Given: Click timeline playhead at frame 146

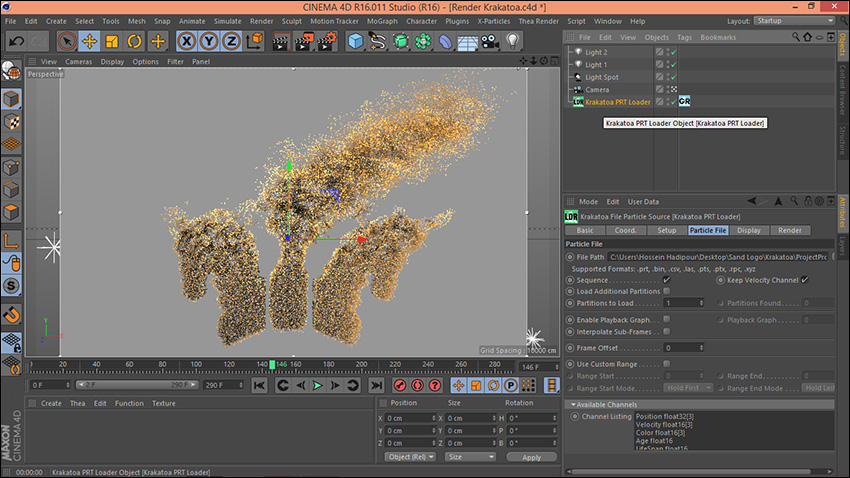Looking at the screenshot, I should click(272, 365).
